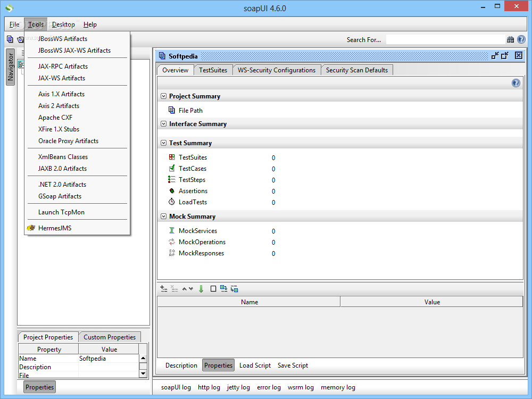This screenshot has height=399, width=532.
Task: Click the LoadTests clock icon
Action: click(172, 202)
